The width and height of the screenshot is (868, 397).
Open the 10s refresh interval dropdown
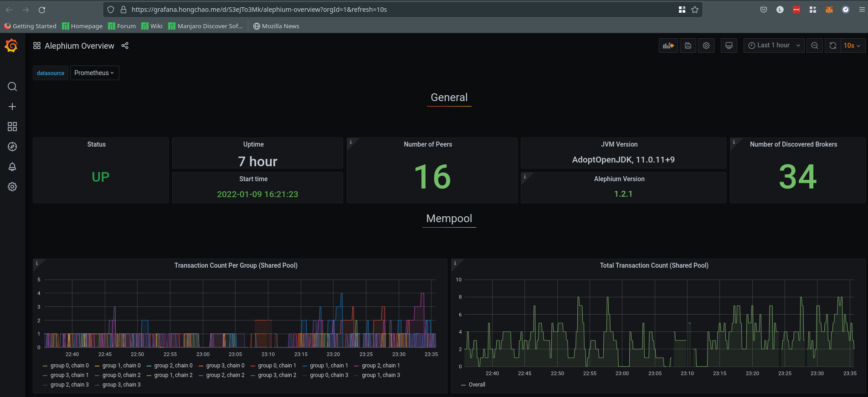pyautogui.click(x=852, y=46)
